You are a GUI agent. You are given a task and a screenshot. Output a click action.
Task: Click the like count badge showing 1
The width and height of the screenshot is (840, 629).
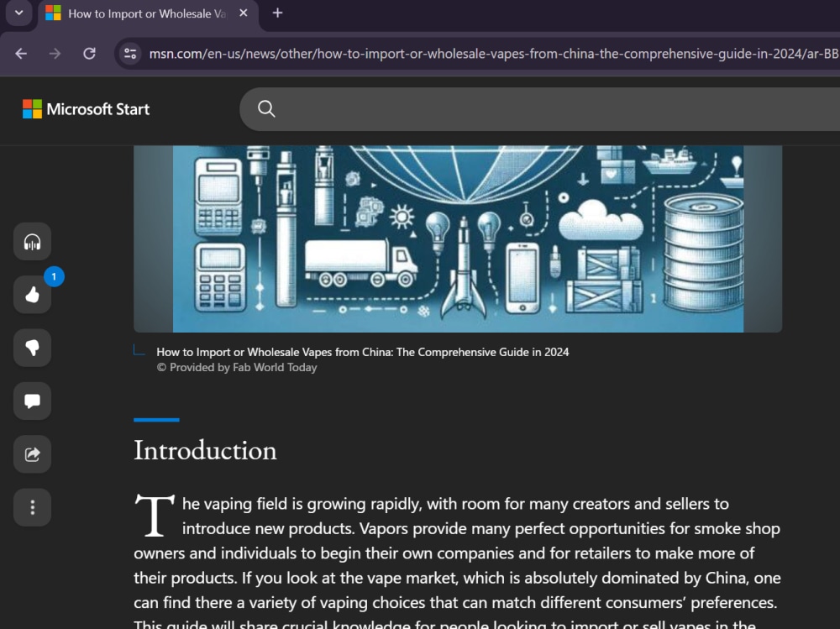[x=54, y=276]
